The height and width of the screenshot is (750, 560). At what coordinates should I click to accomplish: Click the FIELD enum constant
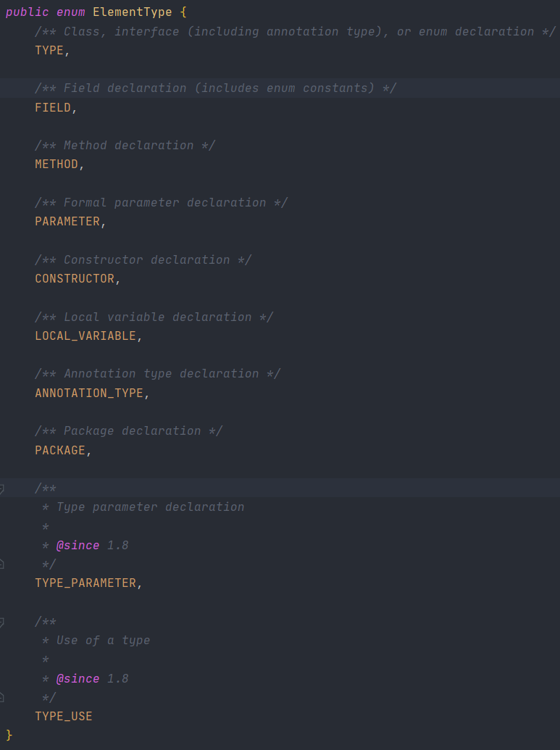coord(53,108)
